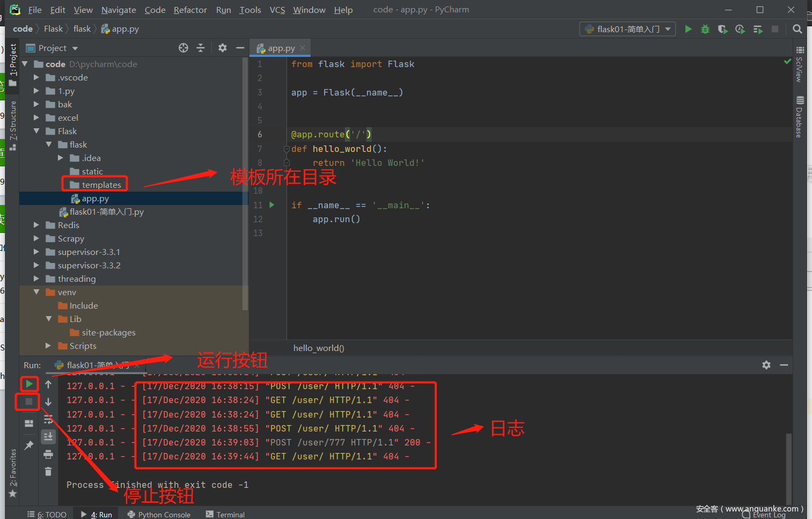Expand the Scrapy folder
The width and height of the screenshot is (812, 519).
(36, 238)
